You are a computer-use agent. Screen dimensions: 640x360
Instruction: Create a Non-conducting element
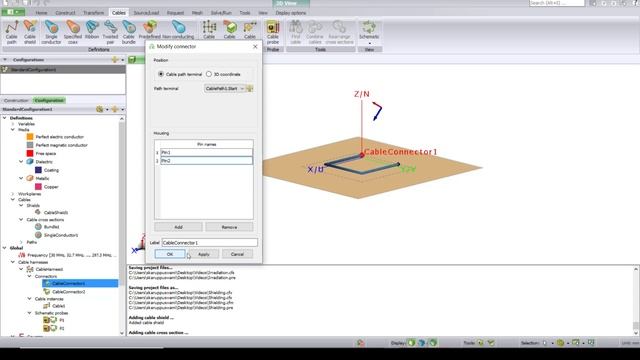[178, 29]
